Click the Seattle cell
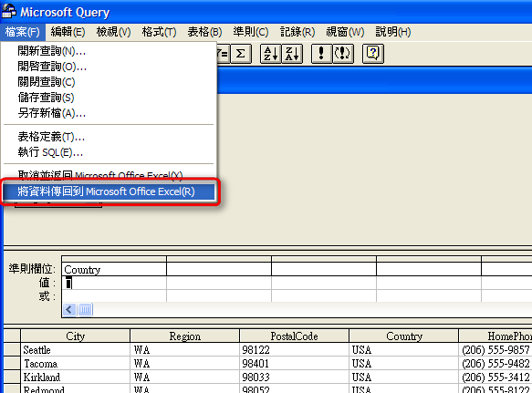532x393 pixels. pos(76,349)
